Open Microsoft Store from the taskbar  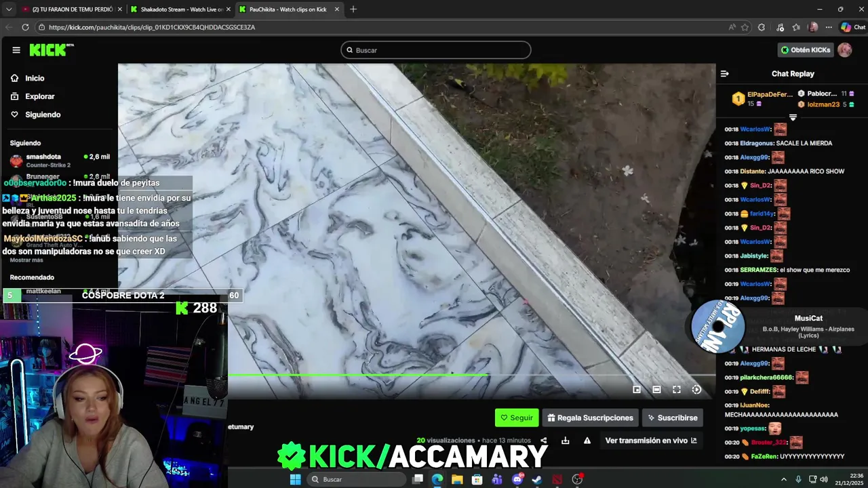tap(477, 479)
